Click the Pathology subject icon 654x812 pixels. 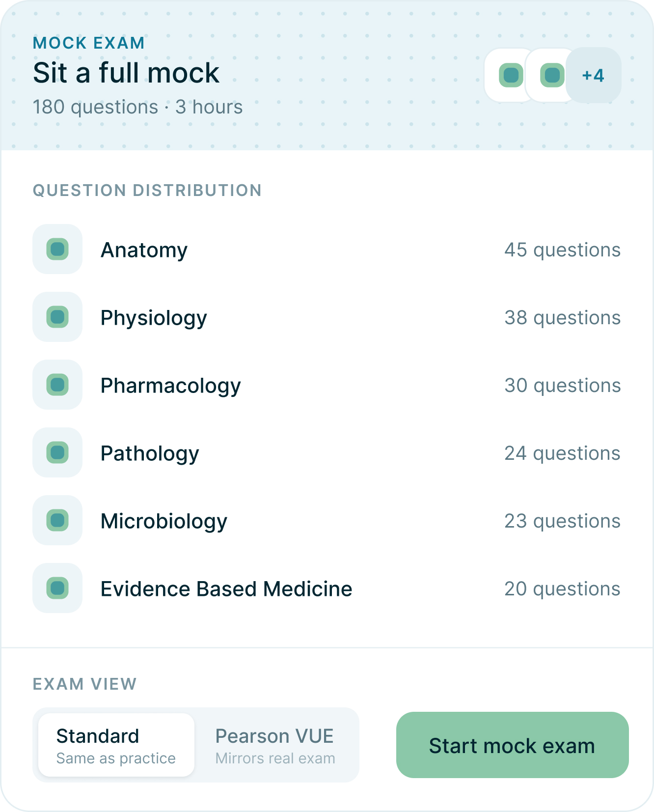57,452
